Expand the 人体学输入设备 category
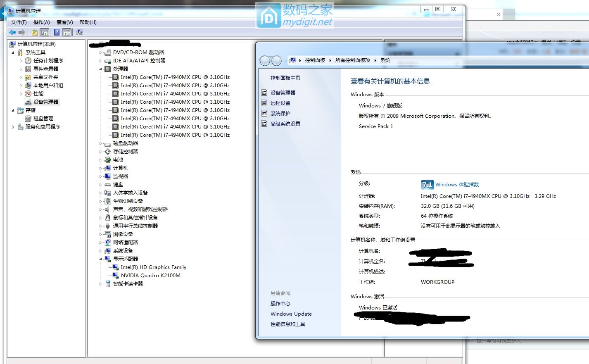Screen dimensions: 589x364 click(100, 193)
